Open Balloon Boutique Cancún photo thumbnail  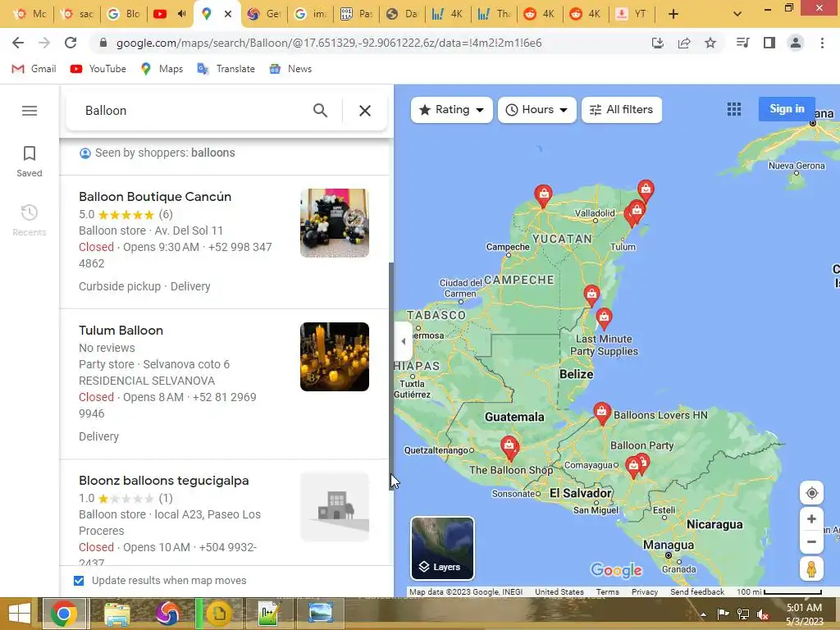335,223
